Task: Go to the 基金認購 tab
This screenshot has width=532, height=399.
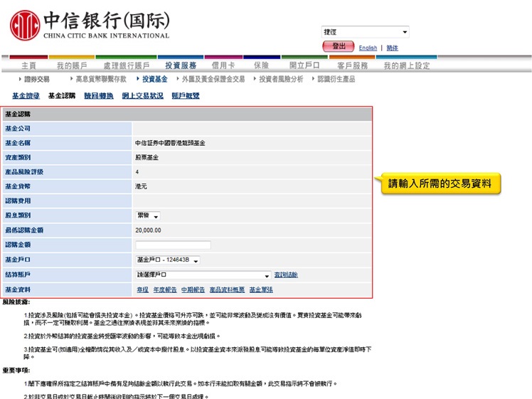Action: click(62, 96)
